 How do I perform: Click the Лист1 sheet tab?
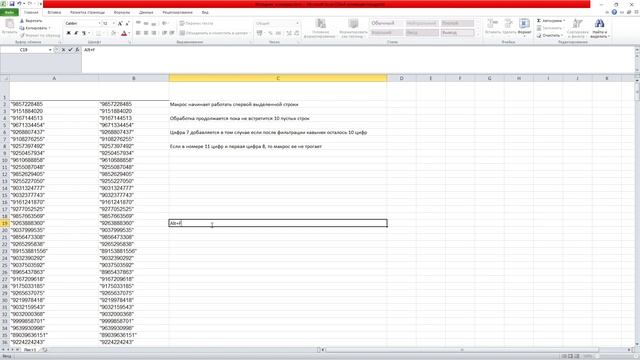pos(29,350)
